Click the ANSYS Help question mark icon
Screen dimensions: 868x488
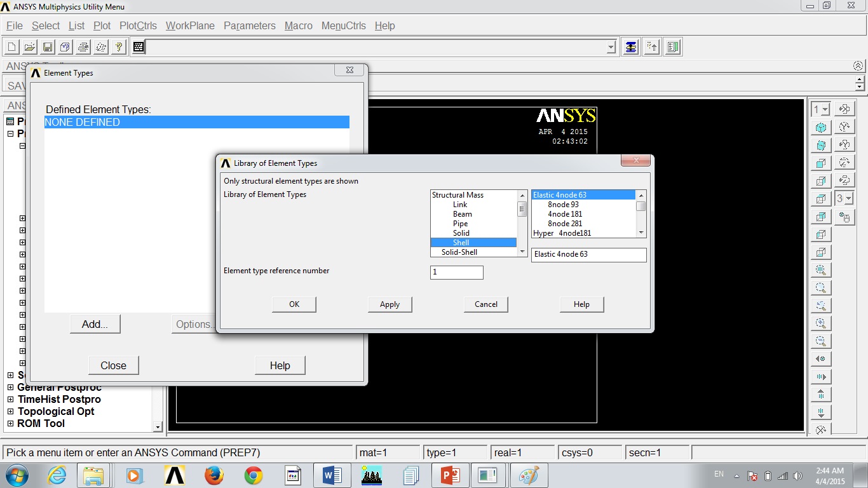[118, 47]
